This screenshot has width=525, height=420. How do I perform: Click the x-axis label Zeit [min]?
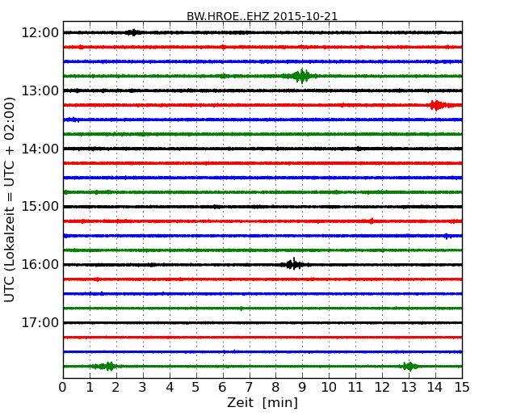tap(262, 402)
